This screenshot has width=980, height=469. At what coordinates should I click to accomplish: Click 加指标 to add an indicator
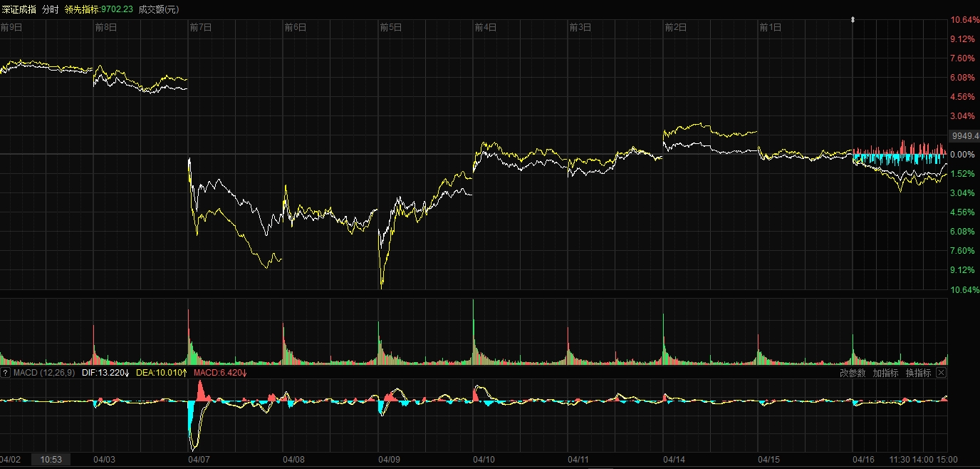pos(885,373)
